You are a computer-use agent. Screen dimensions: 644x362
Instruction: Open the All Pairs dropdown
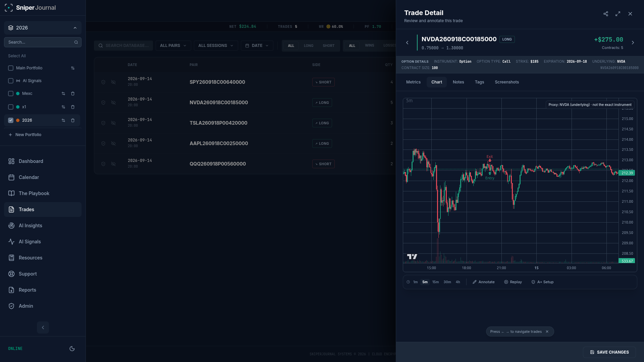click(x=173, y=46)
